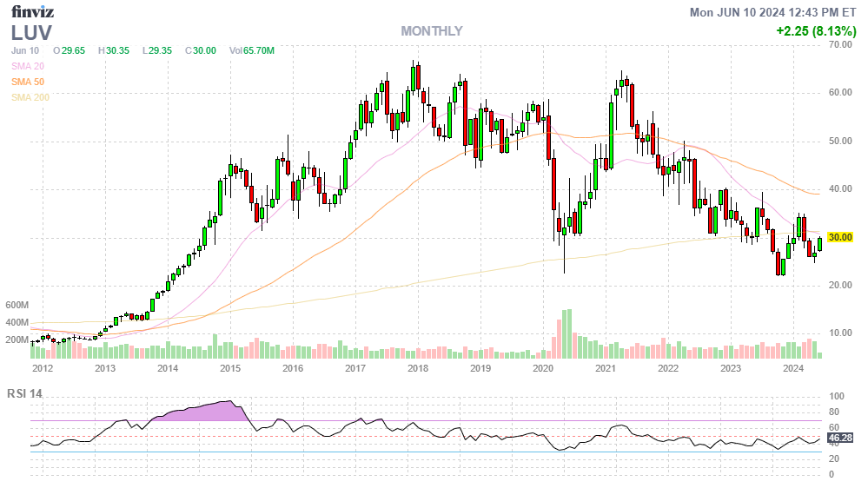This screenshot has width=868, height=488.
Task: Click the yellow 30.00 current price tag
Action: pos(838,237)
